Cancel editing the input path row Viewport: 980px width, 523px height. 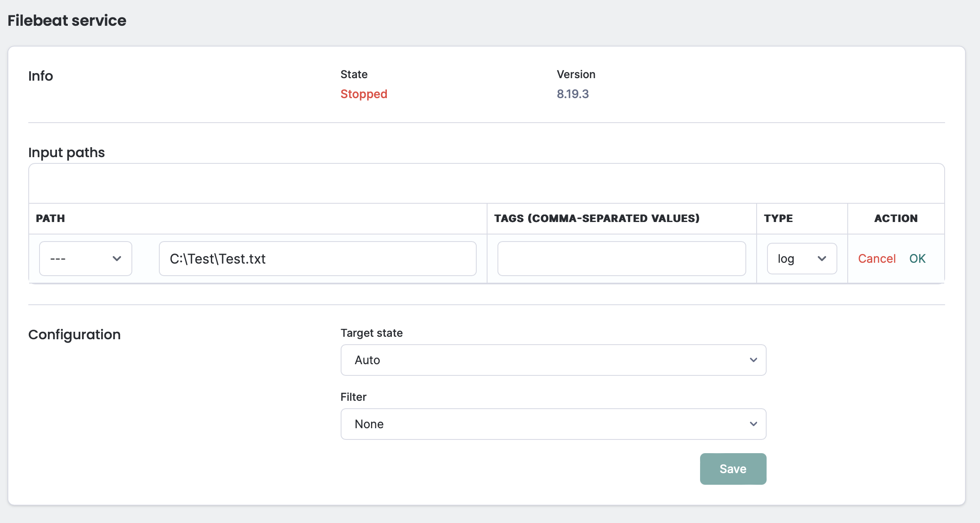(x=876, y=258)
